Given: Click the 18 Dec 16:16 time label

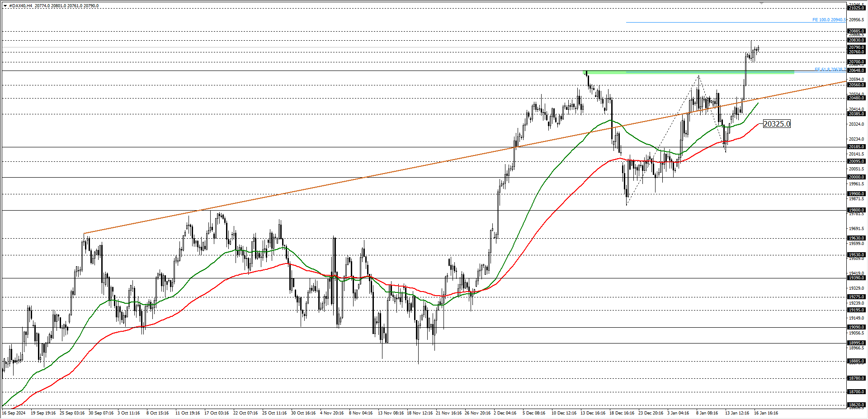Looking at the screenshot, I should click(622, 413).
